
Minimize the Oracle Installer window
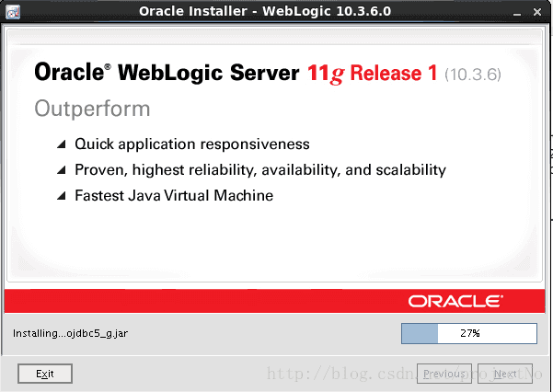point(517,13)
